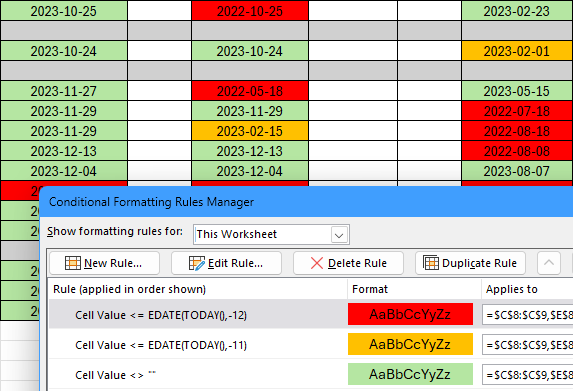Select the red cell 2022-05-18

coord(250,91)
